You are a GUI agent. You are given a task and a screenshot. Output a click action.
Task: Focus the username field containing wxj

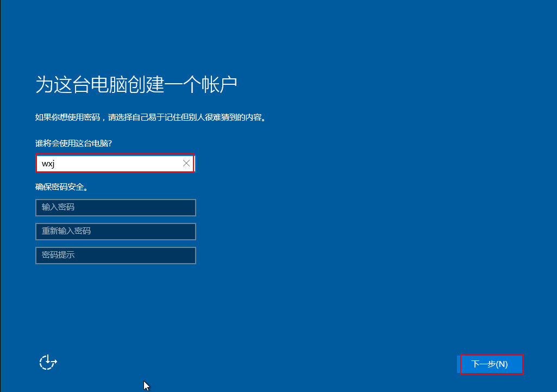pos(109,163)
